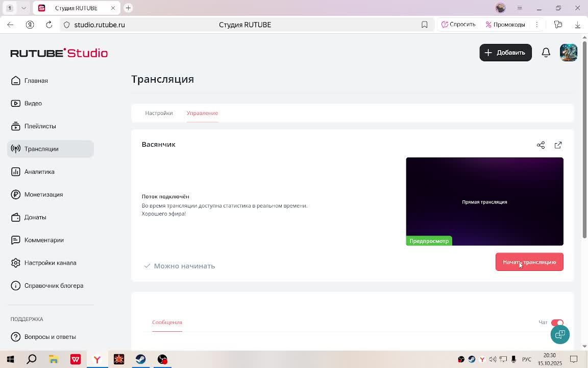588x368 pixels.
Task: Open the three-dot options beside Промокоды
Action: [536, 25]
